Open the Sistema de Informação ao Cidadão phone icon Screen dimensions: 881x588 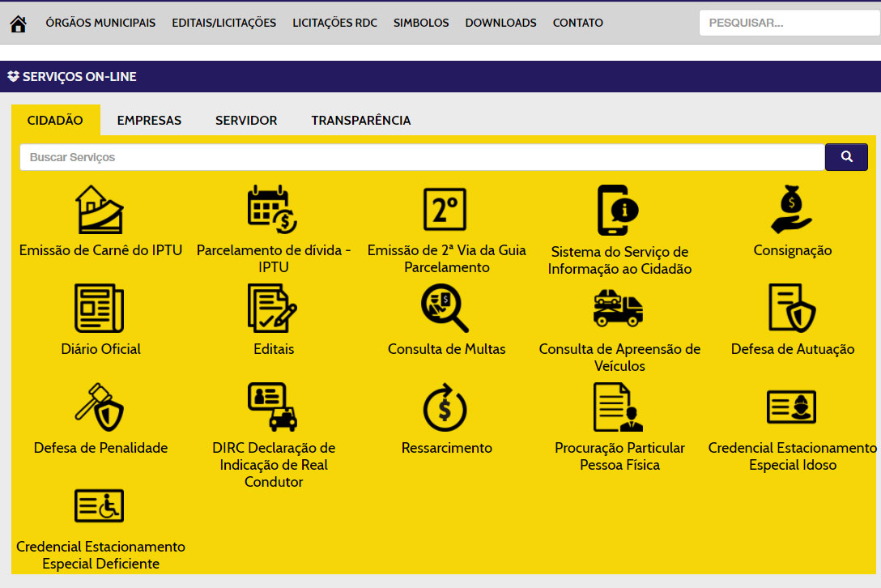click(619, 210)
